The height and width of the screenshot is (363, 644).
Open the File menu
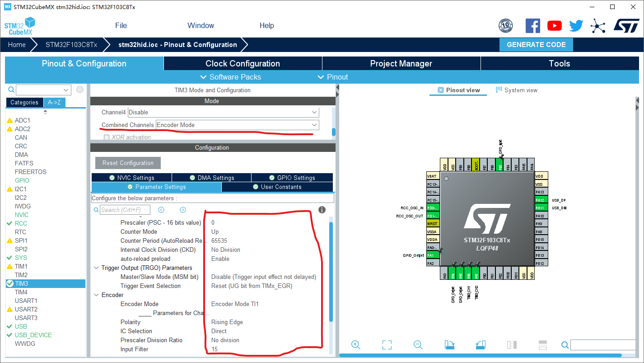(x=121, y=25)
